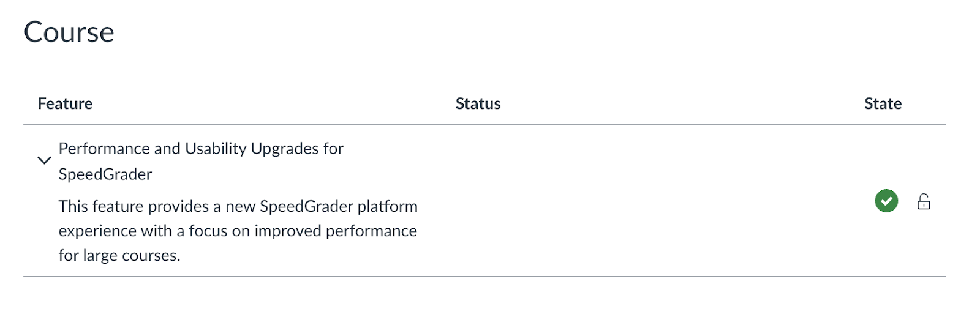Image resolution: width=980 pixels, height=328 pixels.
Task: Select the Feature column header
Action: [x=65, y=103]
